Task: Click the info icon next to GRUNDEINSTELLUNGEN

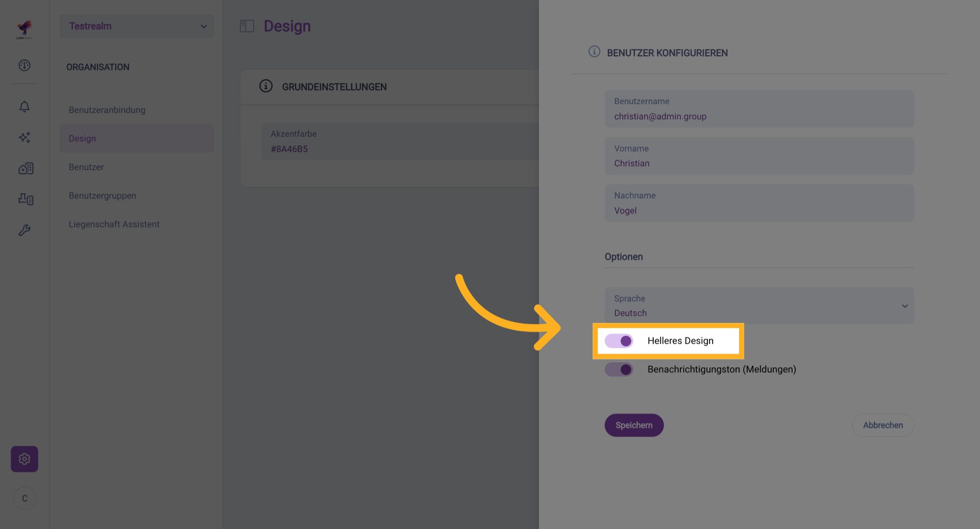Action: click(x=266, y=86)
